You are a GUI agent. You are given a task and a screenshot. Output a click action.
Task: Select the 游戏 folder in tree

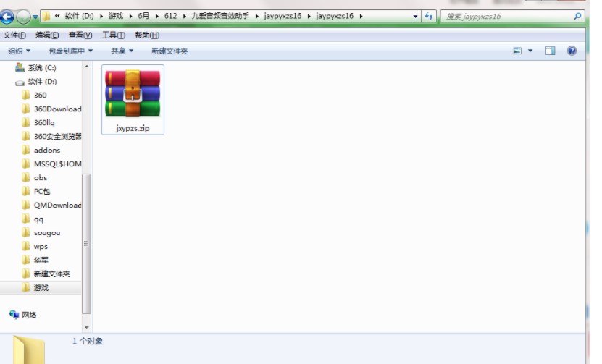[35, 288]
